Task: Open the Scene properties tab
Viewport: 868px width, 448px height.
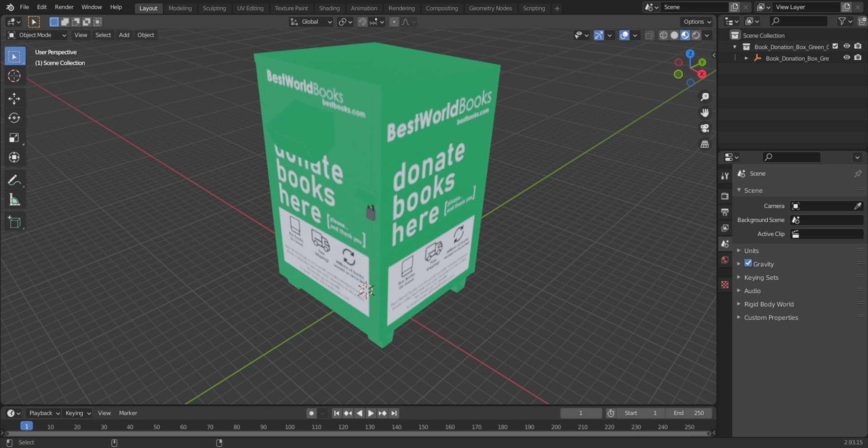Action: tap(725, 244)
